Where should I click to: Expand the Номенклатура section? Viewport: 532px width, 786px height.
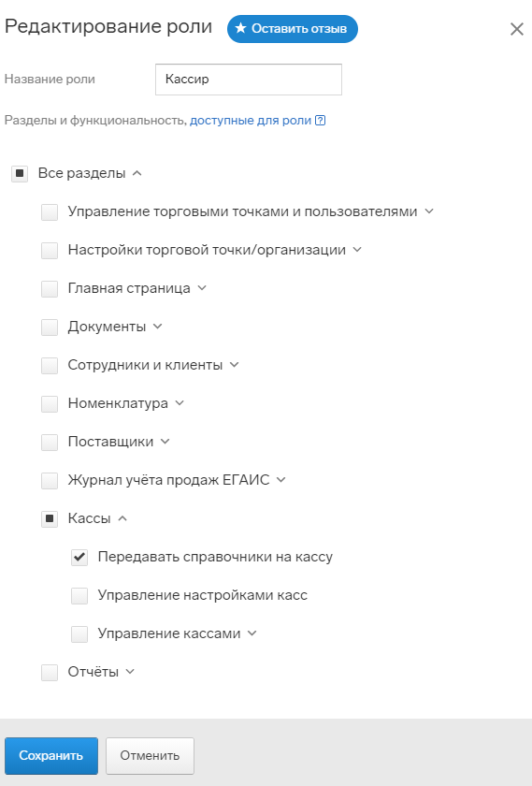(x=180, y=403)
